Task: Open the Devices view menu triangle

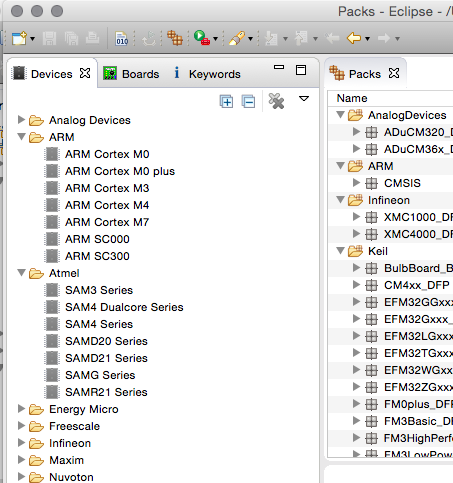Action: [304, 99]
